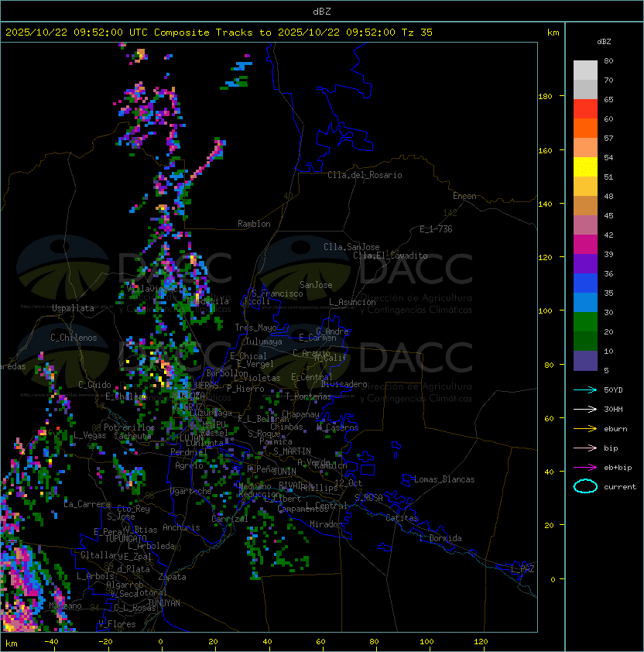Click the 'V_Flores' map label

pos(117,624)
